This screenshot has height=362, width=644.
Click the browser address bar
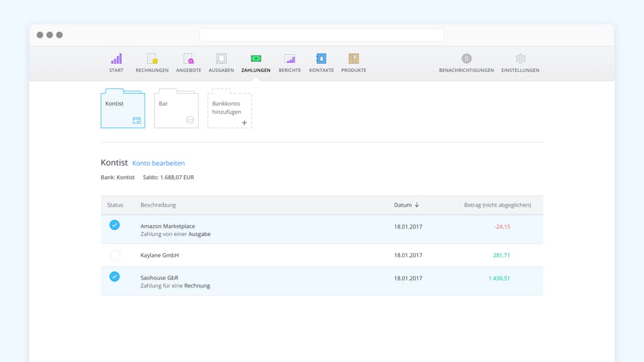tap(321, 35)
